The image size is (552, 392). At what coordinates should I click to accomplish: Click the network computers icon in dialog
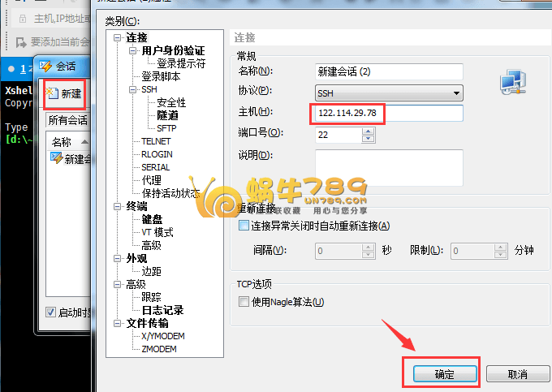(514, 81)
